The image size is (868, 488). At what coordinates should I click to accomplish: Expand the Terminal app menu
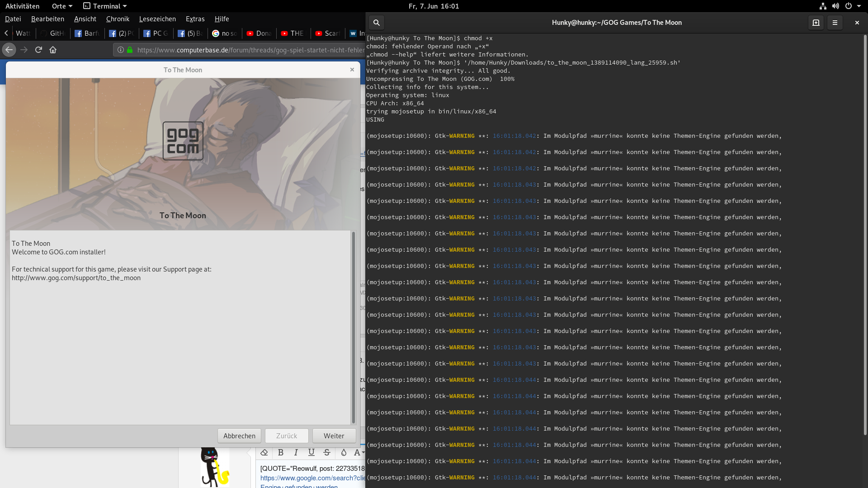click(105, 6)
